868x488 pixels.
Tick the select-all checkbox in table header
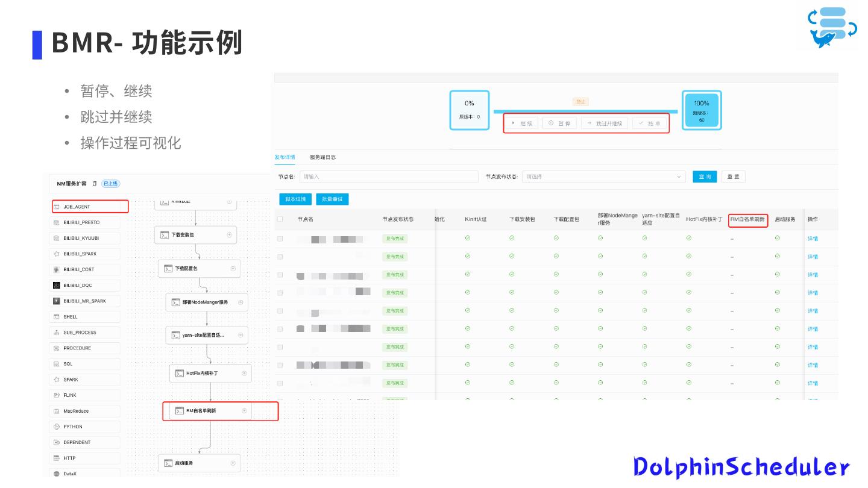tap(280, 219)
